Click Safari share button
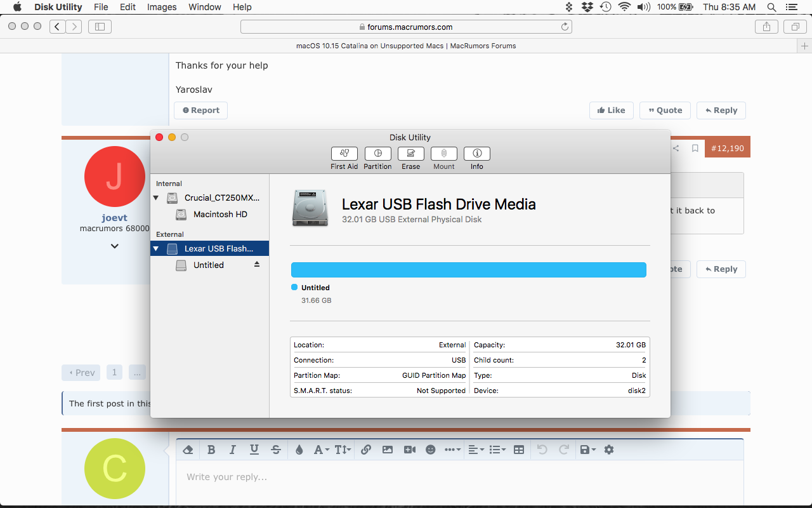 pyautogui.click(x=767, y=27)
